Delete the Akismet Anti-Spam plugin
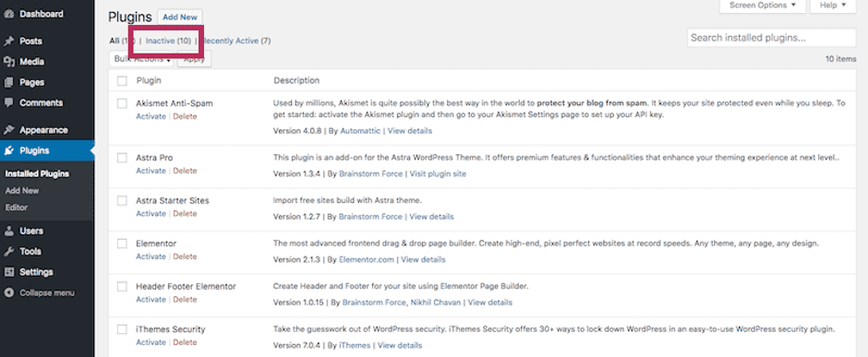The width and height of the screenshot is (868, 357). point(185,116)
